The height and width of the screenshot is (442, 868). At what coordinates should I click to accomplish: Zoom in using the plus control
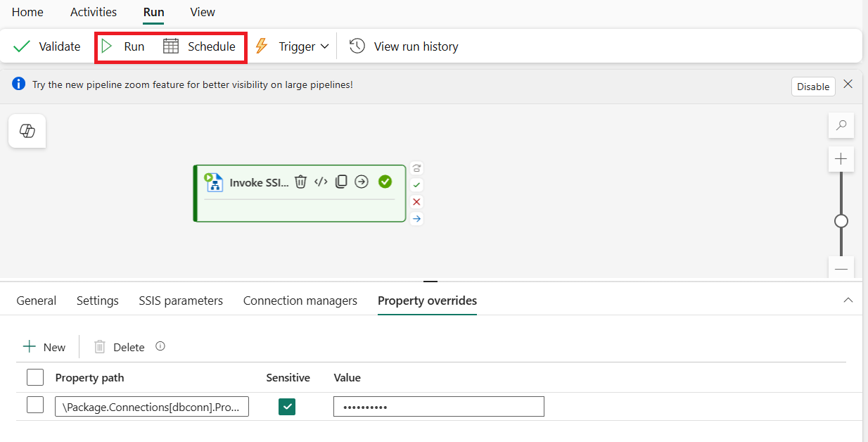[841, 159]
